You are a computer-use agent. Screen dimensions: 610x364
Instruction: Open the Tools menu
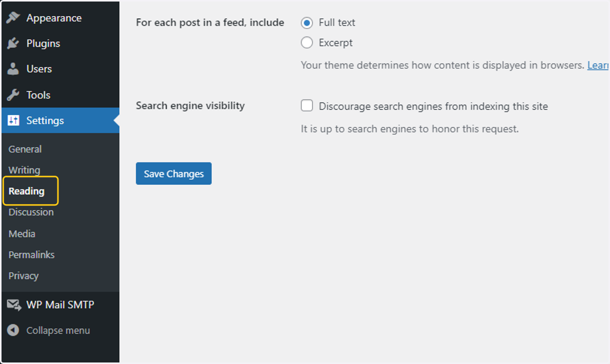(x=60, y=95)
